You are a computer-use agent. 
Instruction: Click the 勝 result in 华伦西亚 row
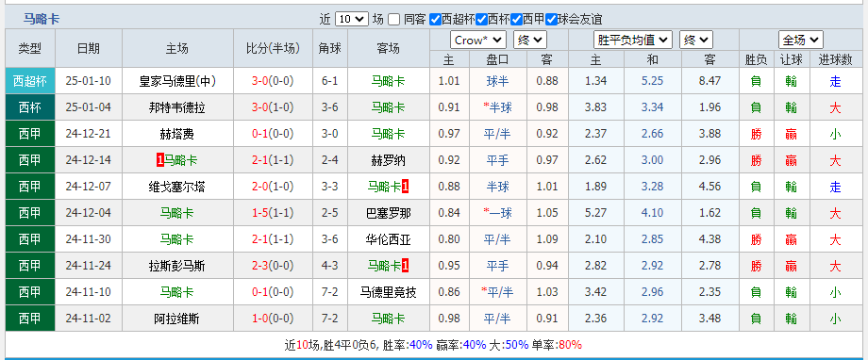[756, 239]
